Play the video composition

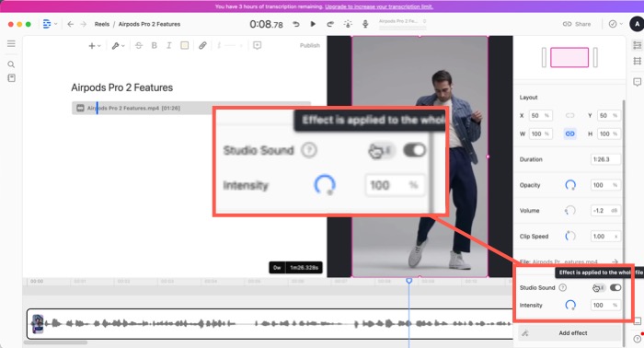coord(313,24)
